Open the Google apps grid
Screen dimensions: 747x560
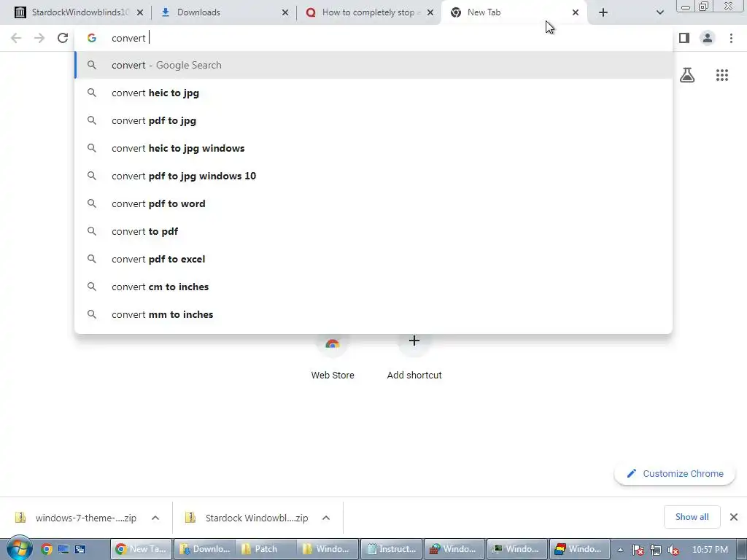click(722, 75)
